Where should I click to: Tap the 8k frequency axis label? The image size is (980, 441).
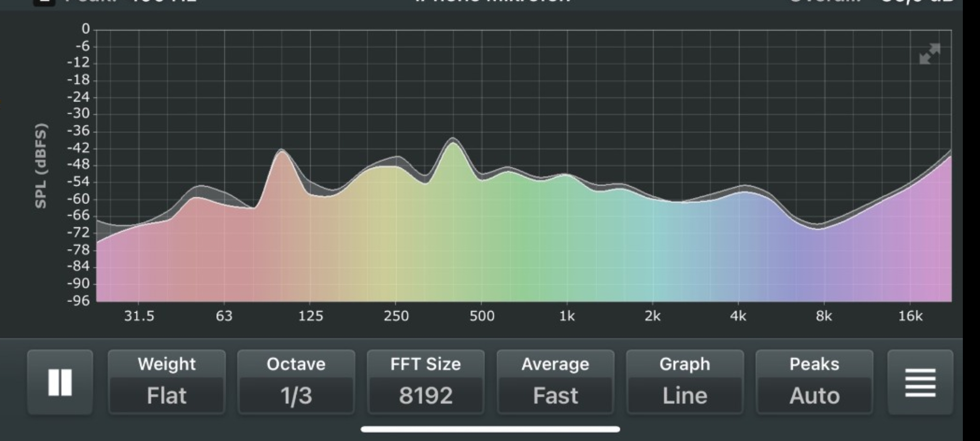point(824,316)
